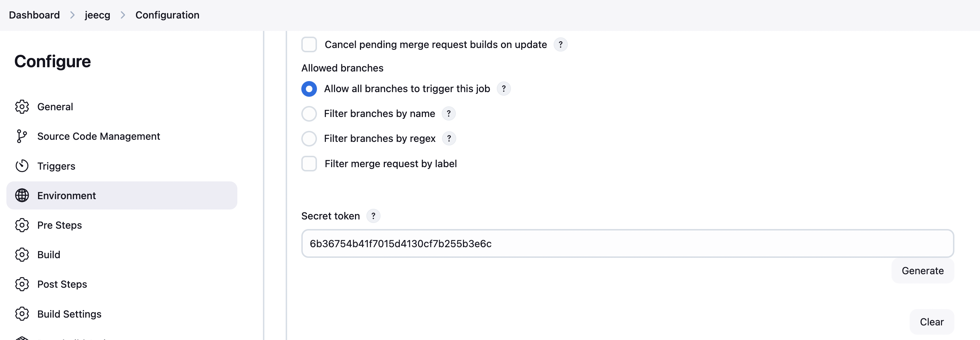Select the General settings gear icon
Viewport: 980px width, 340px height.
(x=22, y=107)
